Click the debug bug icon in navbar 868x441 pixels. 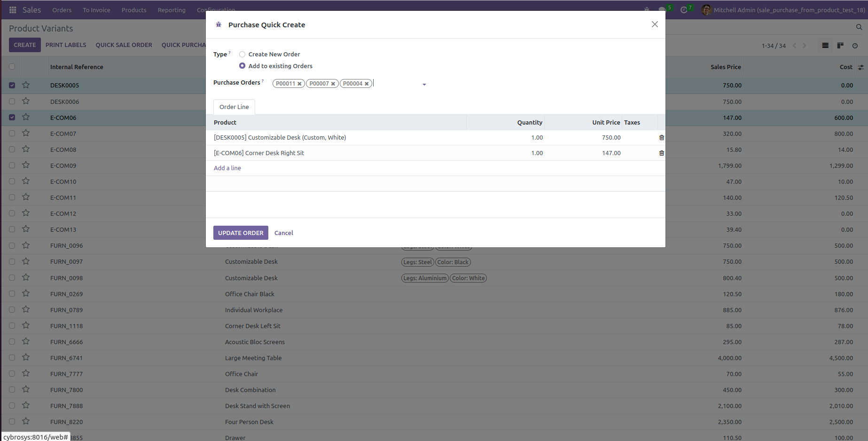[x=647, y=10]
